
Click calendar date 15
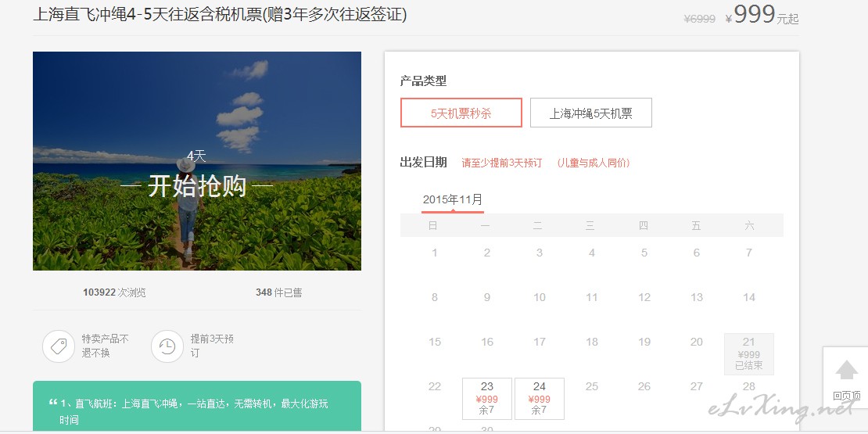[x=435, y=342]
